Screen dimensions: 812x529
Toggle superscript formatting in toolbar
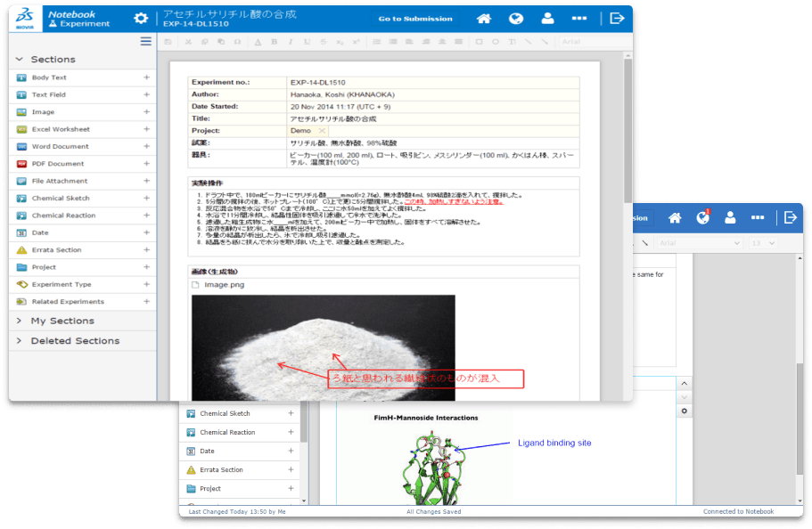[356, 41]
